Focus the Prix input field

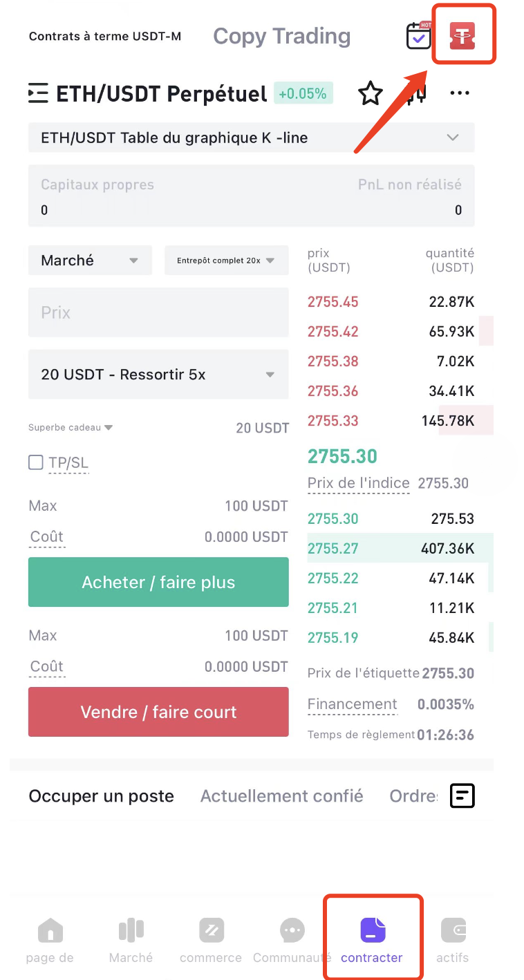(158, 312)
